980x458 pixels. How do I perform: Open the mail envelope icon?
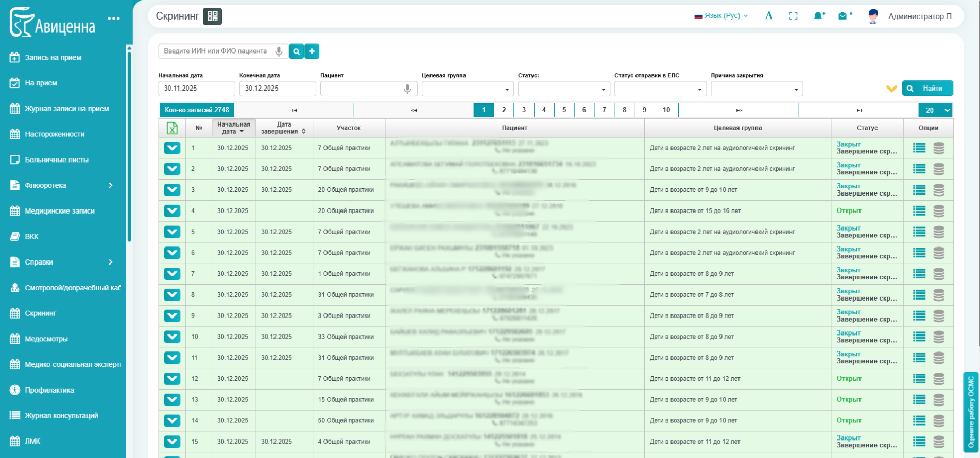(x=843, y=16)
